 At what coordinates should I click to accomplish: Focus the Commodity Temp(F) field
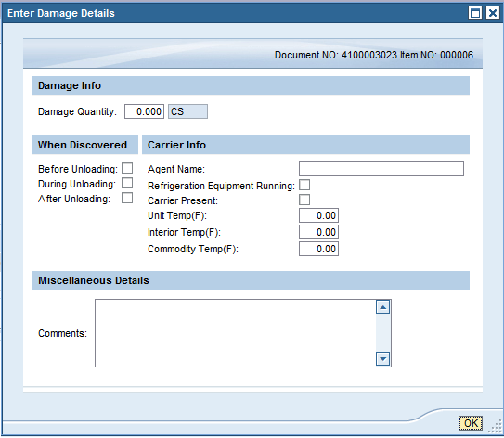click(318, 249)
